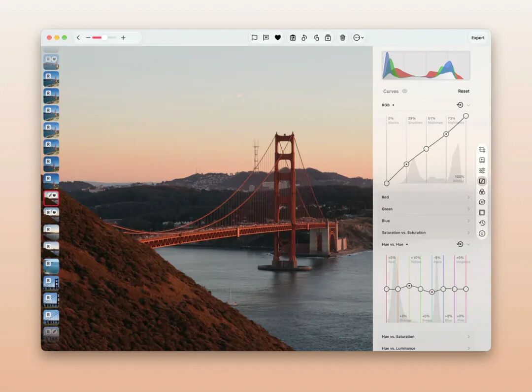Viewport: 532px width, 392px height.
Task: Rotate the photo counterclockwise
Action: [304, 37]
